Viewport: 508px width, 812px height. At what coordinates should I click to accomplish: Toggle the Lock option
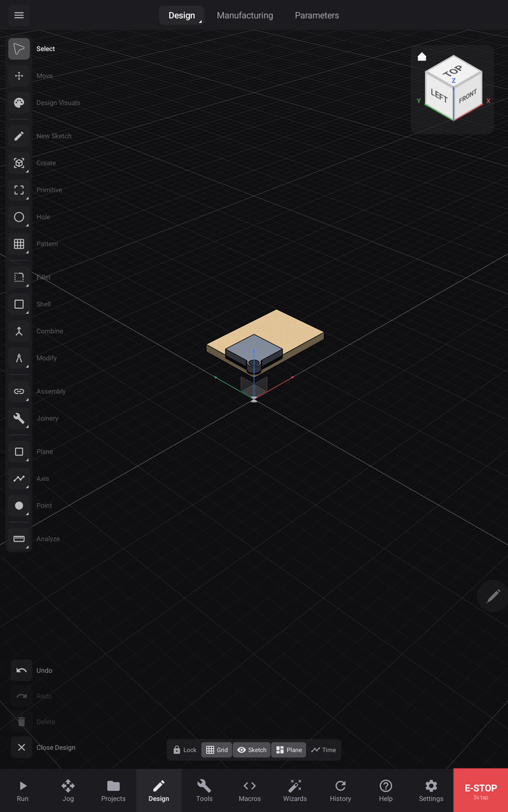tap(185, 750)
